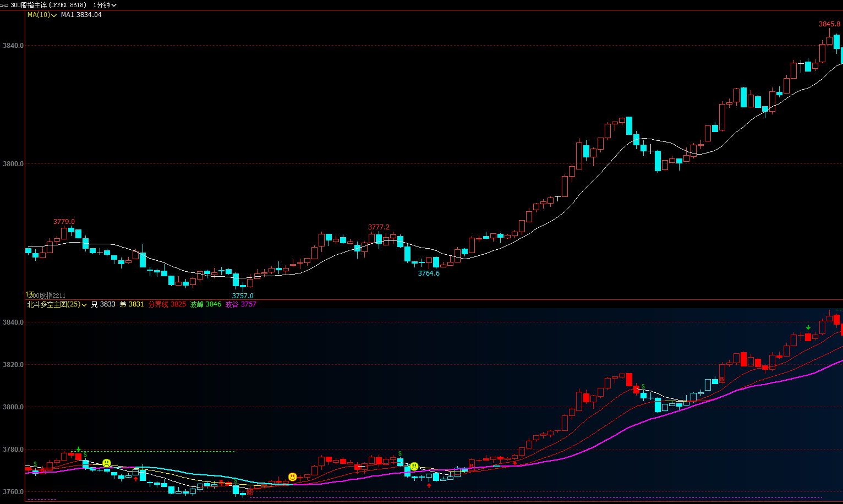Click the boxed red B marker at the 3757 low
The width and height of the screenshot is (843, 504).
pyautogui.click(x=250, y=492)
